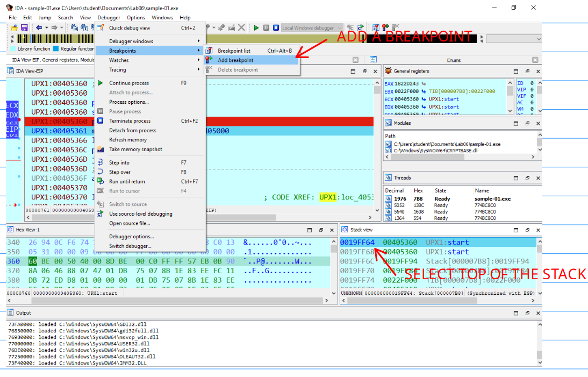Image resolution: width=588 pixels, height=377 pixels.
Task: Expand the Watches submenu
Action: coord(150,60)
